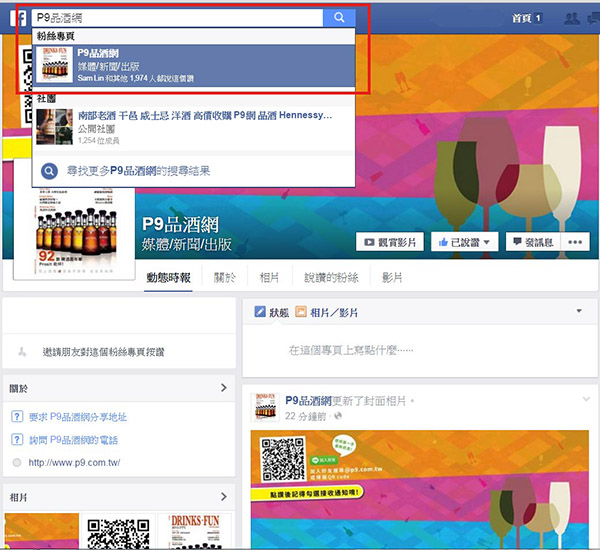This screenshot has height=550, width=600.
Task: Click the pencil status icon
Action: click(x=260, y=312)
